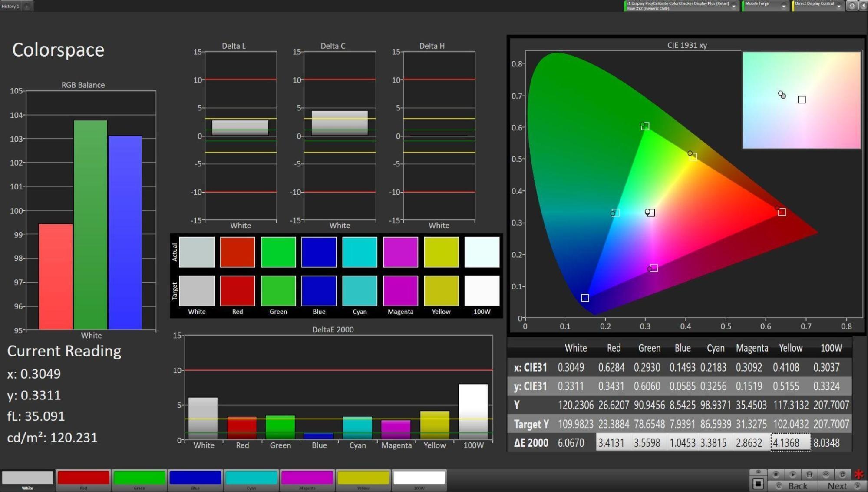
Task: Click the Actual Cyan color patch
Action: [360, 252]
